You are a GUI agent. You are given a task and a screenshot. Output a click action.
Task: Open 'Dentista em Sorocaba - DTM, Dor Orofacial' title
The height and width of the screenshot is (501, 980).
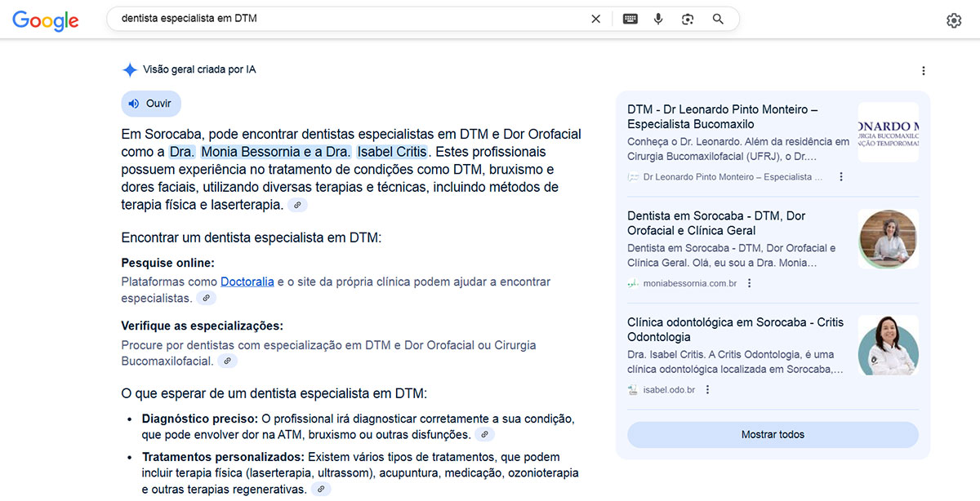click(x=716, y=224)
